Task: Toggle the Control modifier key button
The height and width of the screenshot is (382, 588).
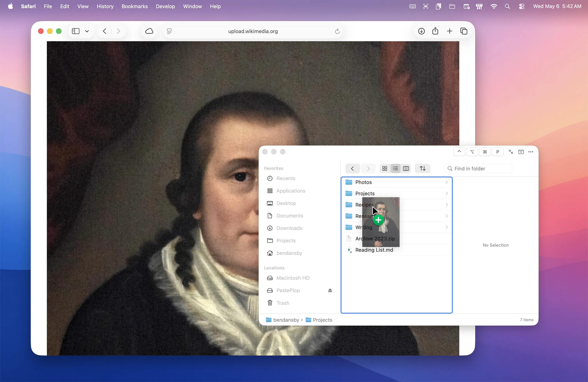Action: (459, 152)
